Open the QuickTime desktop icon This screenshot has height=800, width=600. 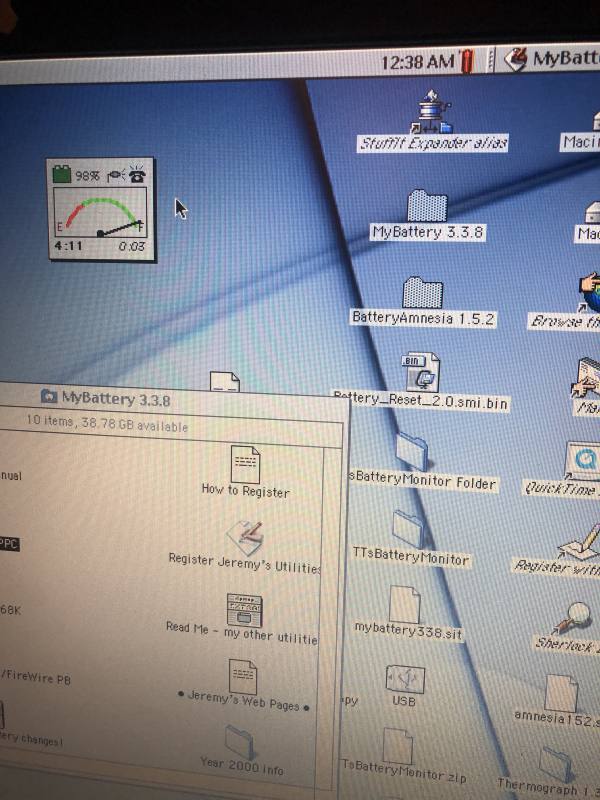click(x=583, y=461)
